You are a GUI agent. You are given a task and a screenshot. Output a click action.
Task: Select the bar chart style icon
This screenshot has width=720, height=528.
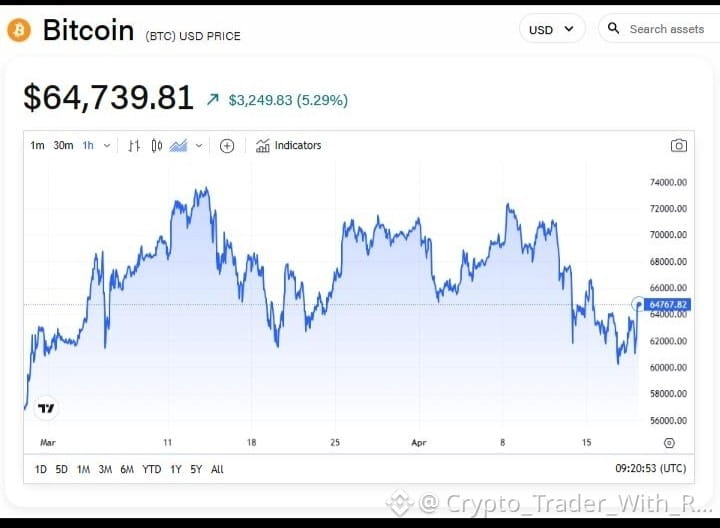134,146
